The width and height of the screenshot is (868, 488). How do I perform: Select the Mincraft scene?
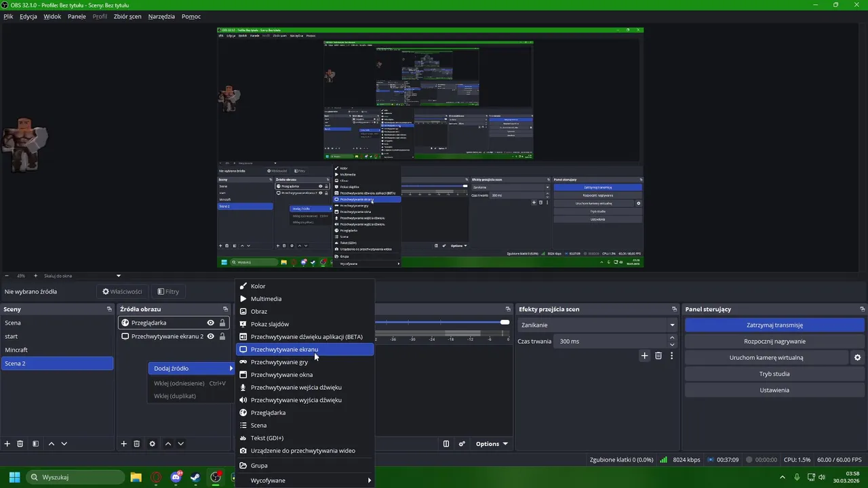tap(57, 350)
